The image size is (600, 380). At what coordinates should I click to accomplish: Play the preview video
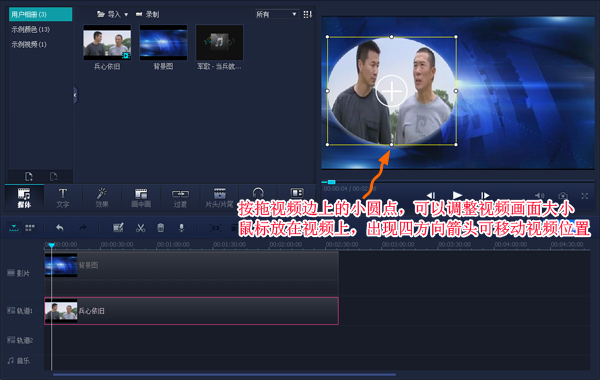tap(457, 196)
